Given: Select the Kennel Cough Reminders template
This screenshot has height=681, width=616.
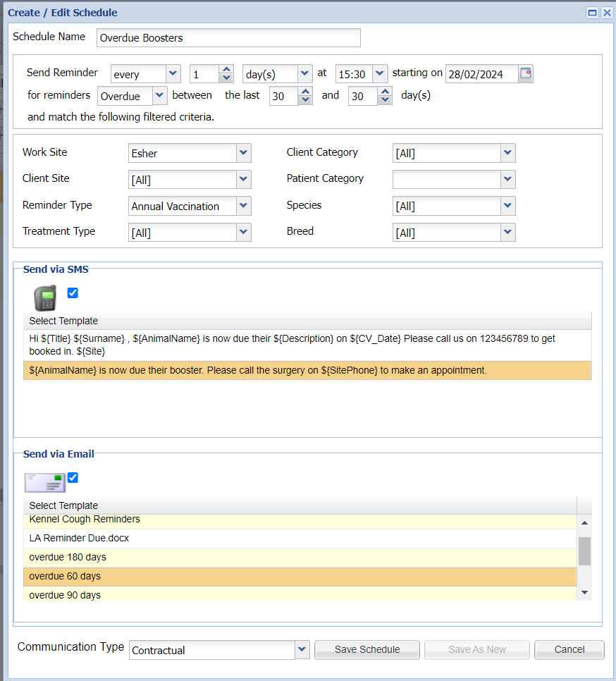Looking at the screenshot, I should coord(85,520).
